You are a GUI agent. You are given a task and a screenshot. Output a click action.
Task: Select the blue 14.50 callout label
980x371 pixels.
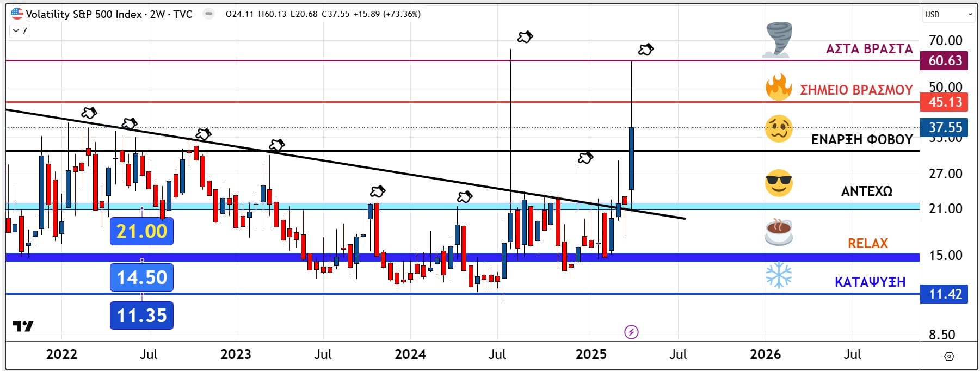click(141, 277)
